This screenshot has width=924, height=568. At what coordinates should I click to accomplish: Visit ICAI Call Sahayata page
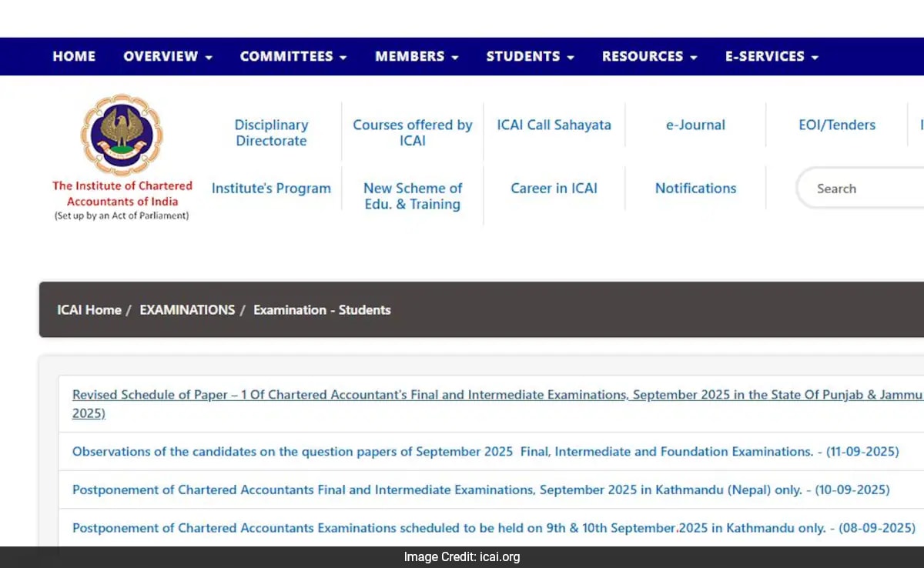[x=554, y=125]
